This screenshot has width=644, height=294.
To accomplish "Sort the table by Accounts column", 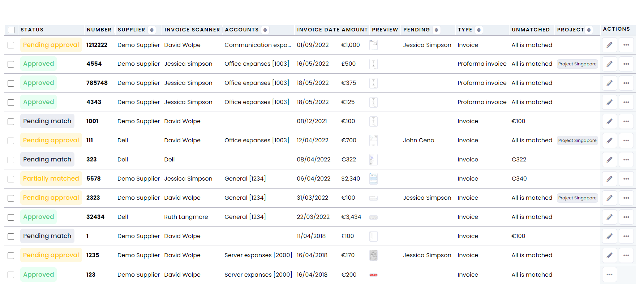I will pos(265,30).
